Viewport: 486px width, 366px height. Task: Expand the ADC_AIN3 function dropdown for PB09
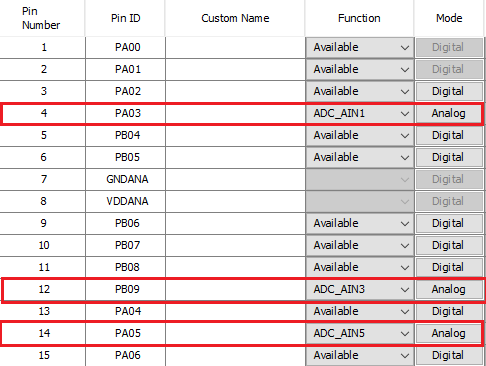[360, 289]
